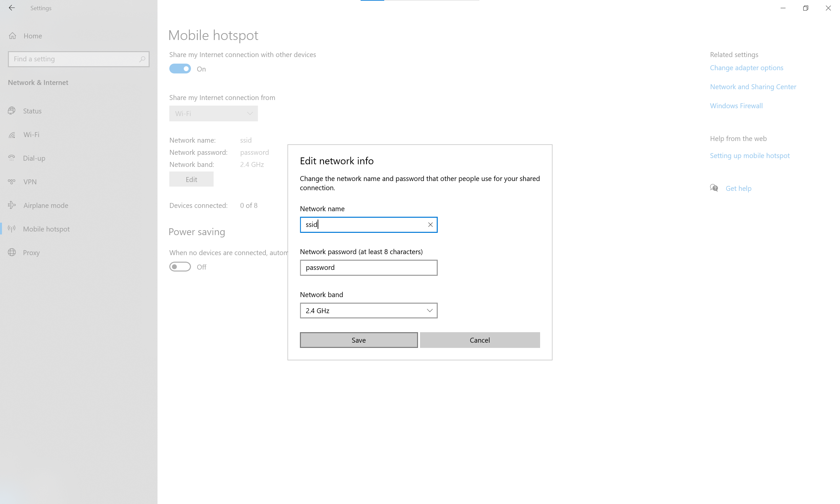Open the VPN sidebar icon
Image resolution: width=840 pixels, height=504 pixels.
(x=12, y=182)
